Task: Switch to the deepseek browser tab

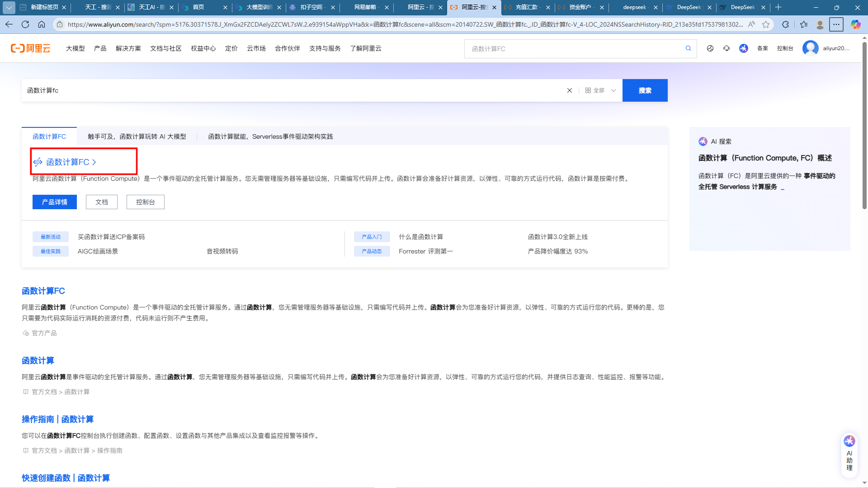Action: 635,7
